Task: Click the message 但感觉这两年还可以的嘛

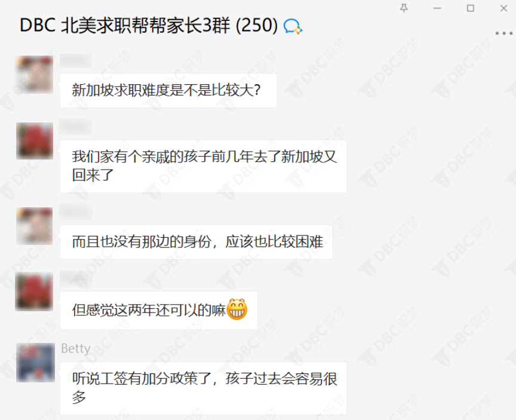Action: (x=159, y=310)
